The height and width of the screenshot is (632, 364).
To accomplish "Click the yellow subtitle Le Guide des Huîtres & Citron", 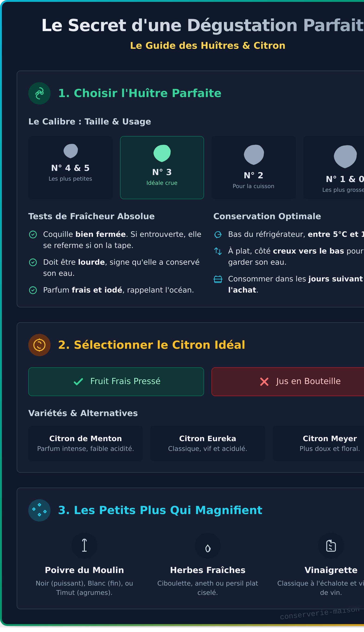I will pyautogui.click(x=208, y=46).
